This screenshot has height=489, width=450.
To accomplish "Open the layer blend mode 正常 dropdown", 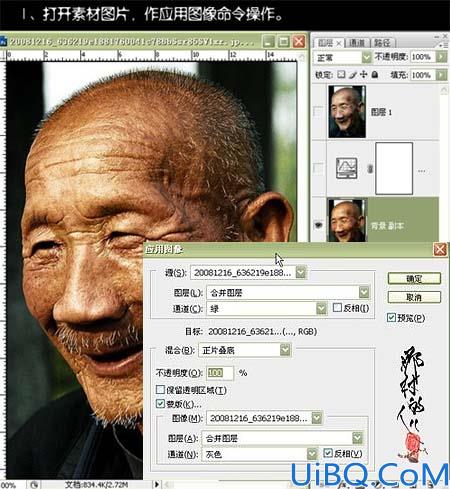I will pos(366,57).
